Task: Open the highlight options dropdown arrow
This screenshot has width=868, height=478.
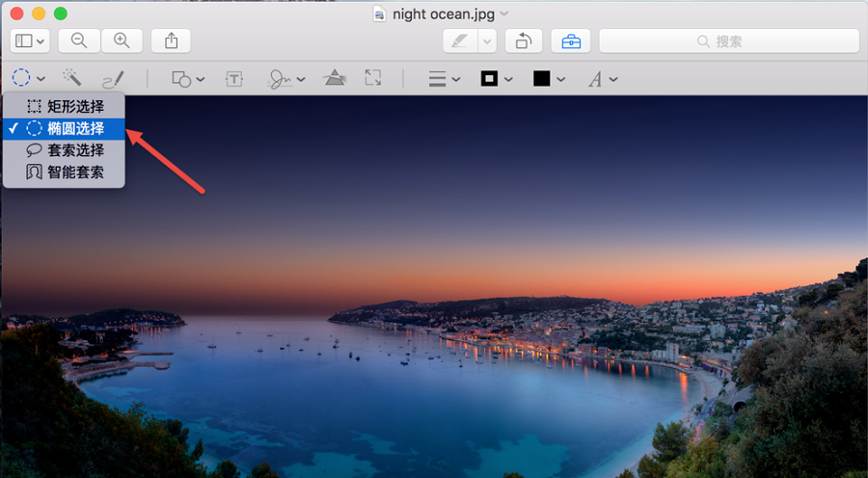Action: click(x=487, y=40)
